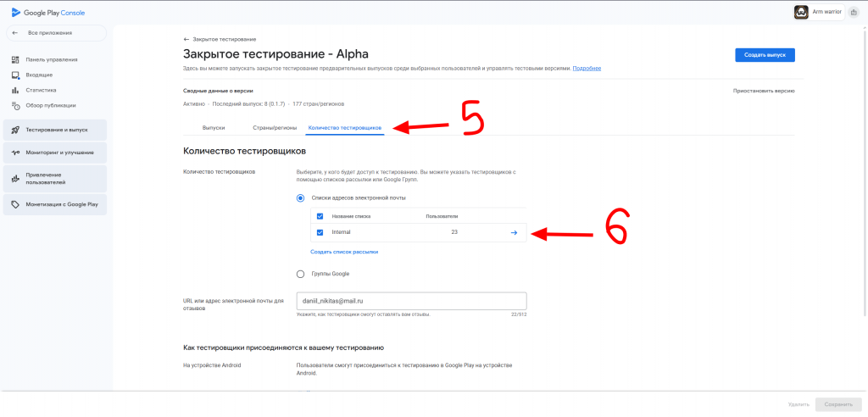868x417 pixels.
Task: Select the Группы Google radio button
Action: coord(301,274)
